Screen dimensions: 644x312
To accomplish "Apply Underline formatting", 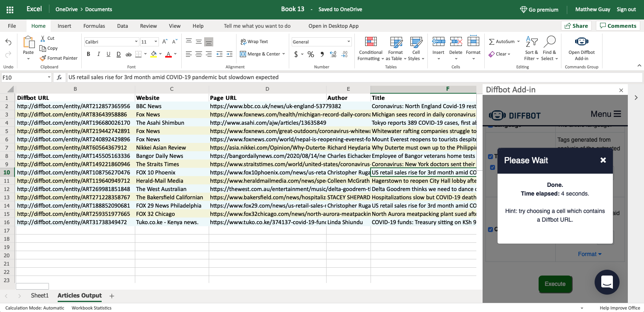I will pos(108,54).
